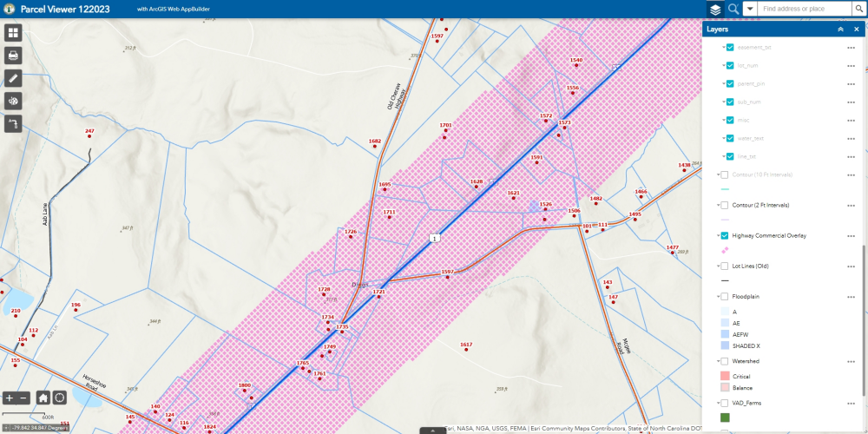The image size is (868, 434).
Task: Open options menu for Watershed layer
Action: click(852, 361)
